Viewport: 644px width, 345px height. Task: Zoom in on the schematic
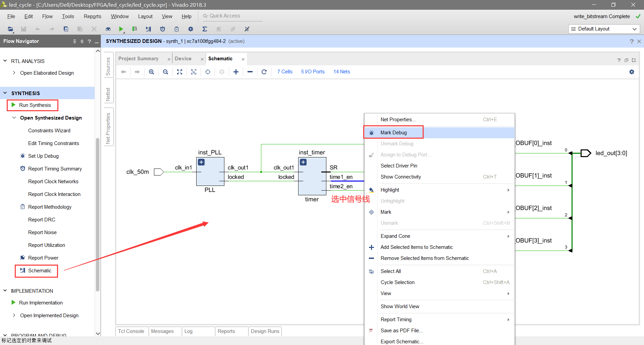(152, 72)
